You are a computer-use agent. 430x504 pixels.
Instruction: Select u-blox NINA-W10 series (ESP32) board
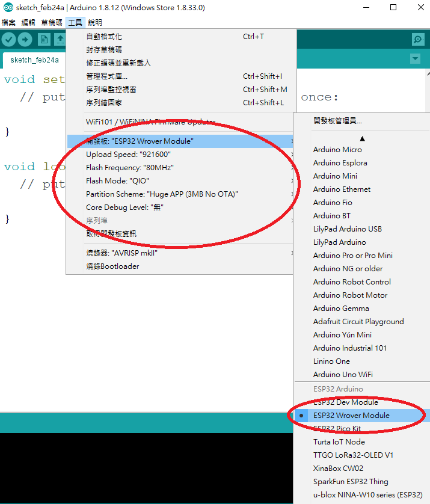coord(362,495)
